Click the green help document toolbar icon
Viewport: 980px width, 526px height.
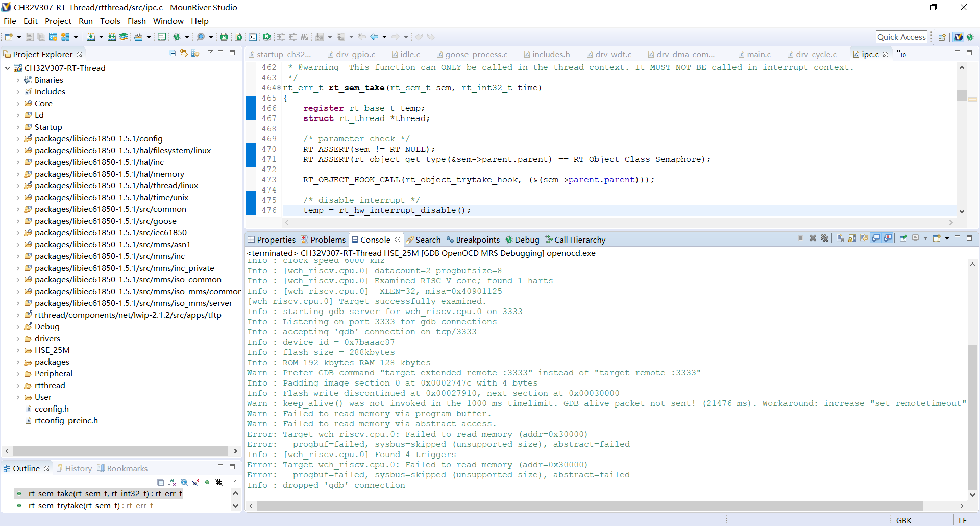point(238,37)
